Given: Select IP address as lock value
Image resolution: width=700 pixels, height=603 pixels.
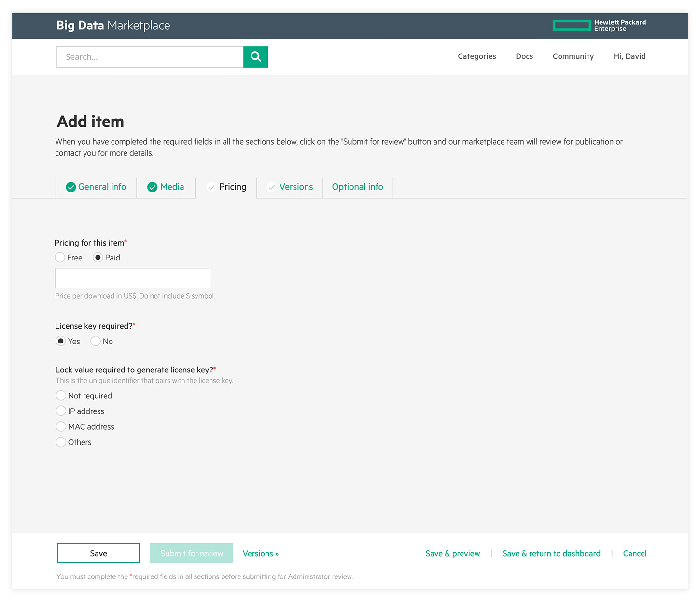Looking at the screenshot, I should point(61,411).
